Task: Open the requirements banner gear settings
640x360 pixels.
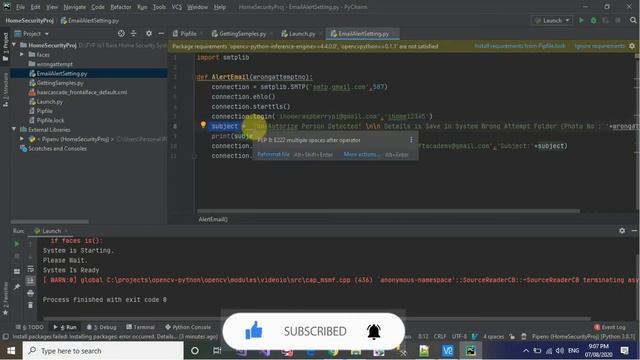Action: click(632, 46)
